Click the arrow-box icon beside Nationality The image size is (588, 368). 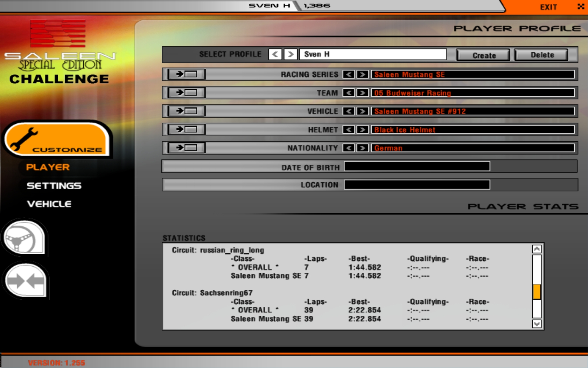[x=186, y=148]
